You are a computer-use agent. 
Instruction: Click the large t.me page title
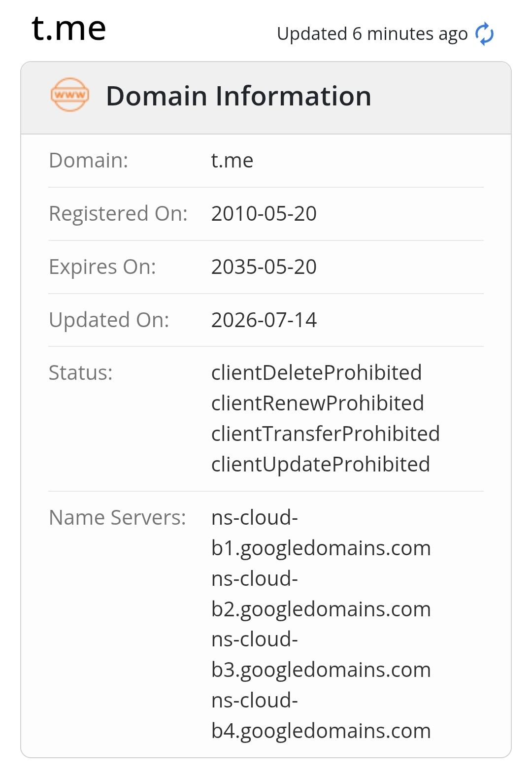tap(69, 28)
